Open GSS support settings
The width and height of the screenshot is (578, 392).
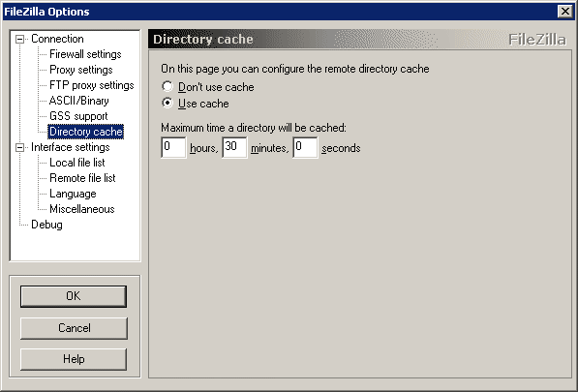pos(78,116)
